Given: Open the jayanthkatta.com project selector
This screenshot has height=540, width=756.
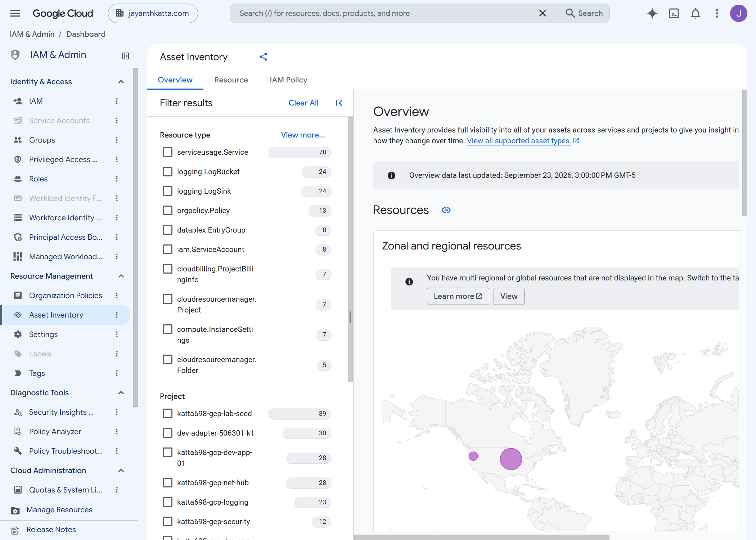Looking at the screenshot, I should pos(153,13).
